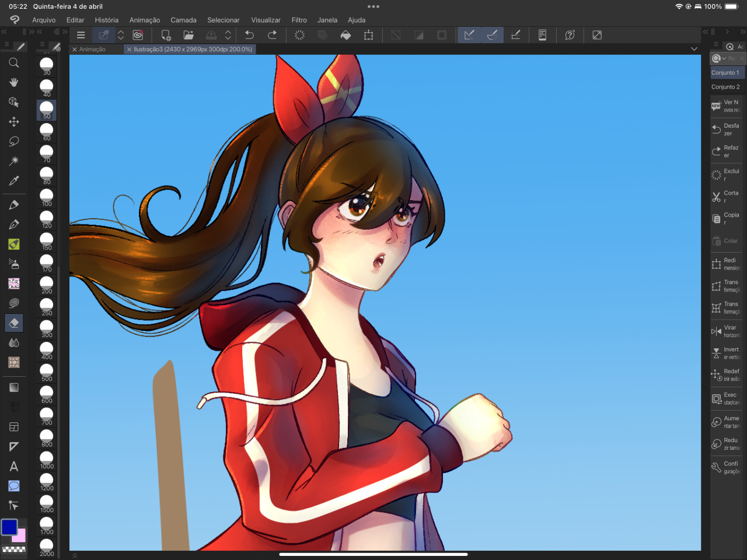Viewport: 747px width, 560px height.
Task: Undo the last action in command bar
Action: (249, 35)
